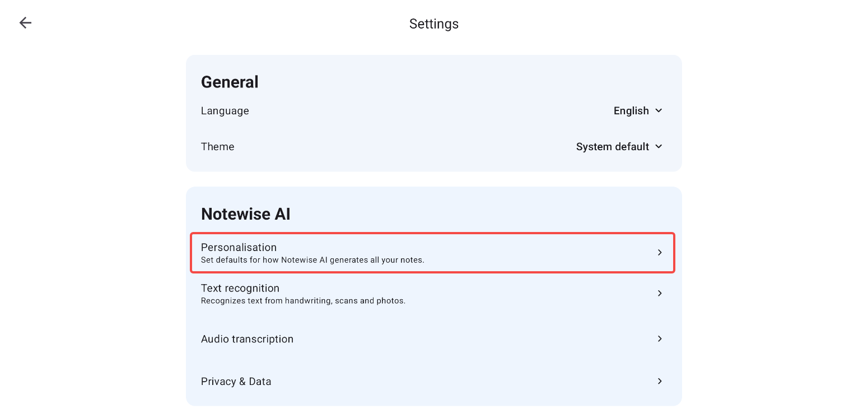Click the Personalisation description text

click(x=312, y=260)
